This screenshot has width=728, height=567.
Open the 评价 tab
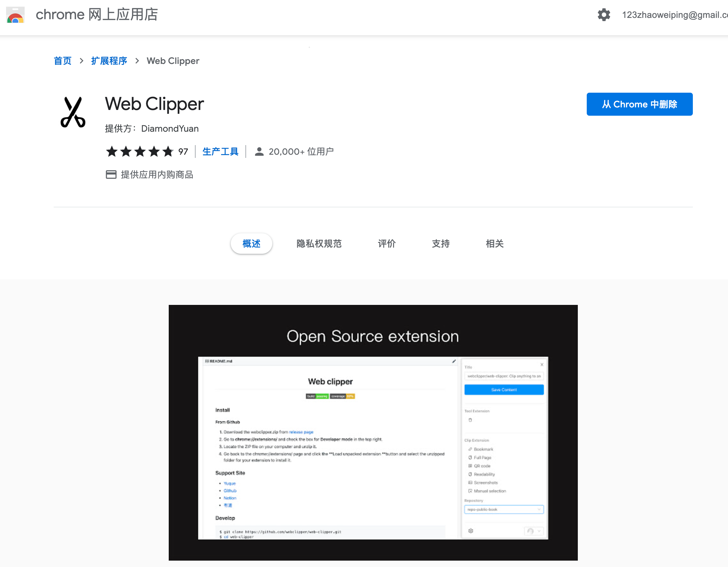(x=387, y=244)
